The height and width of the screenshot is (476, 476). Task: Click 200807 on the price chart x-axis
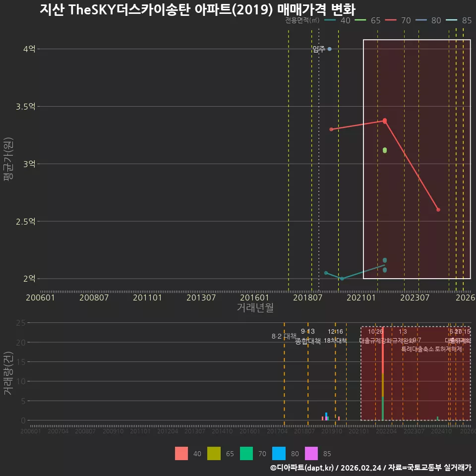(x=94, y=297)
